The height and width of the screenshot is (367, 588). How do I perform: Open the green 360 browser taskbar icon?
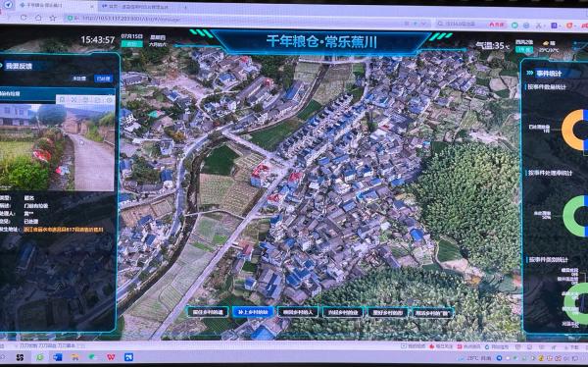(40, 357)
